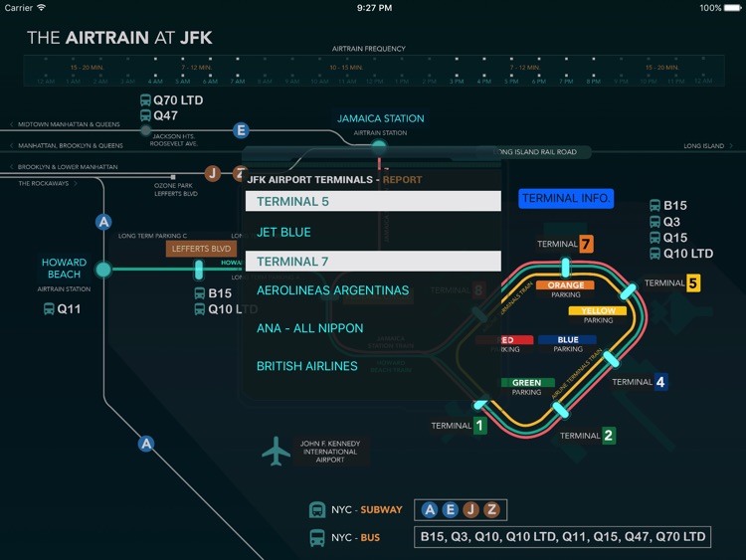746x560 pixels.
Task: Tap JAMAICA STATION title label
Action: click(381, 118)
